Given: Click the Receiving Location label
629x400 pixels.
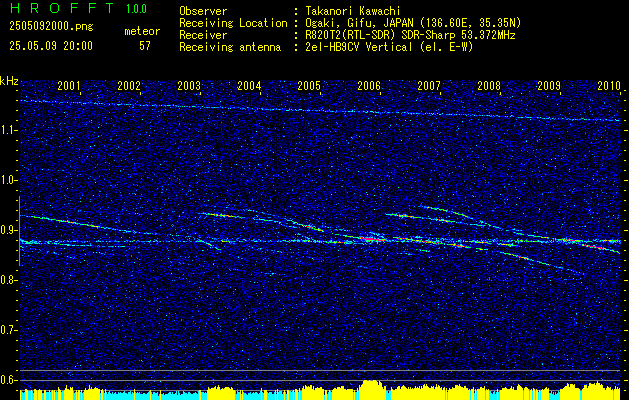Looking at the screenshot, I should click(x=233, y=23).
